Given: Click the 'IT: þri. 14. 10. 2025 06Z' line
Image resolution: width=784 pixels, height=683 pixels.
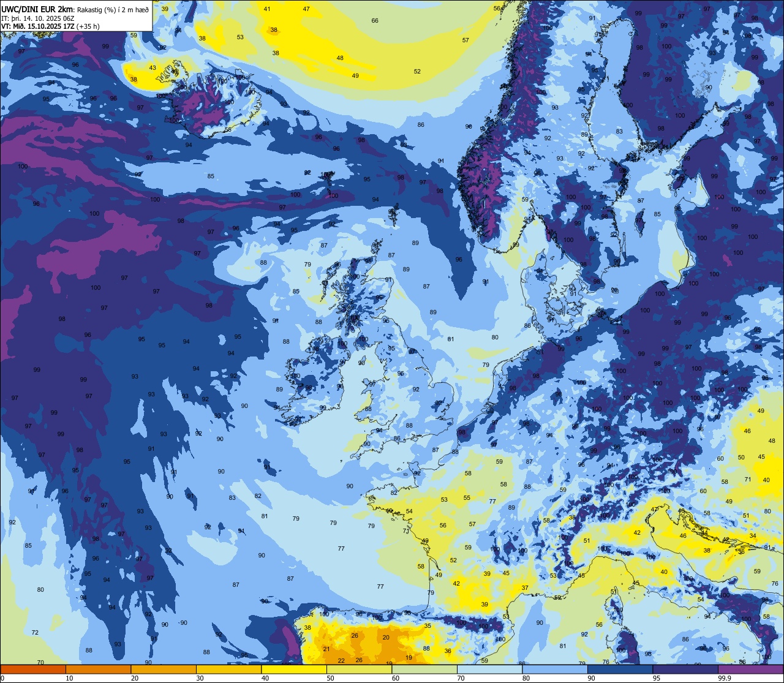Looking at the screenshot, I should point(38,18).
